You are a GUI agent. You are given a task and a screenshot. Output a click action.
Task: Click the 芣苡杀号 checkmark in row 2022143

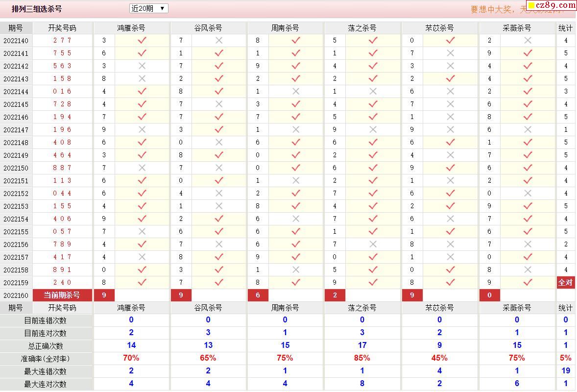point(450,78)
